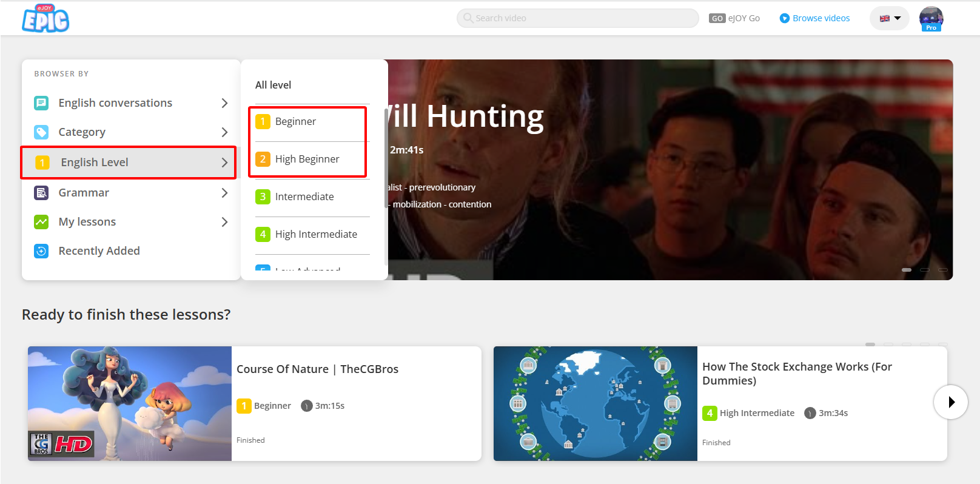Click the Category tag icon
The width and height of the screenshot is (980, 484).
point(41,132)
